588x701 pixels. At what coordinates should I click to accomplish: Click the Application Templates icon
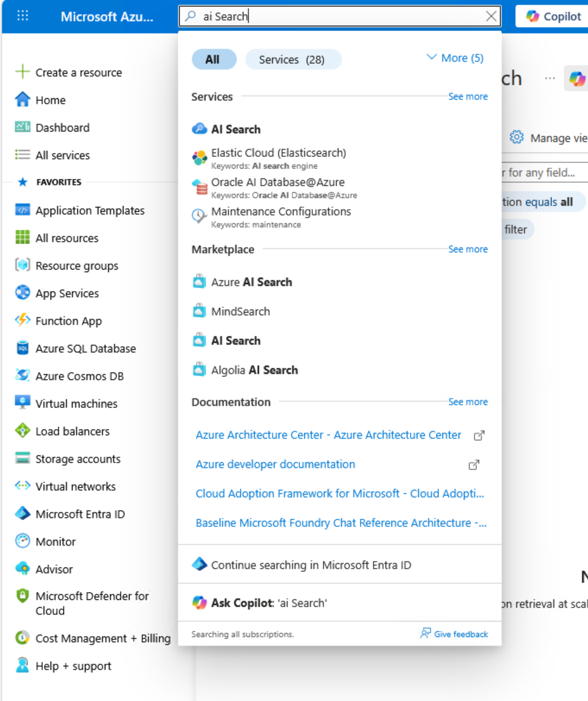pos(22,210)
